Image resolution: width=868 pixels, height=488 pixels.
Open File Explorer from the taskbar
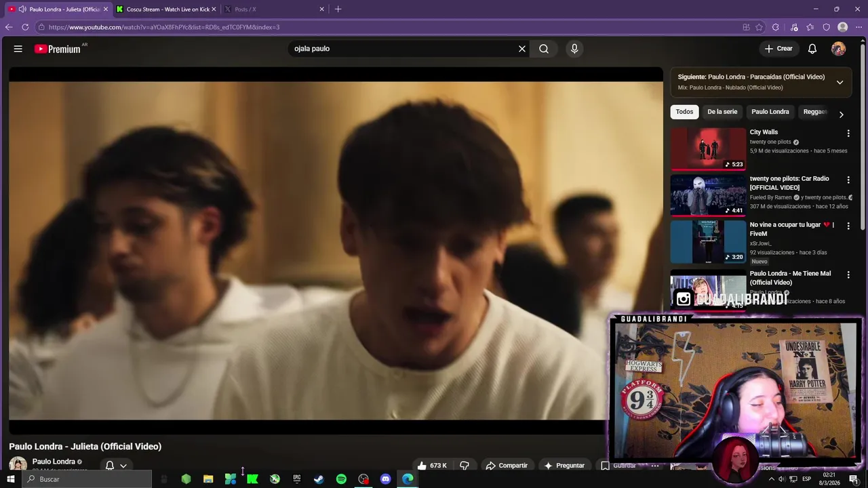[x=208, y=479]
